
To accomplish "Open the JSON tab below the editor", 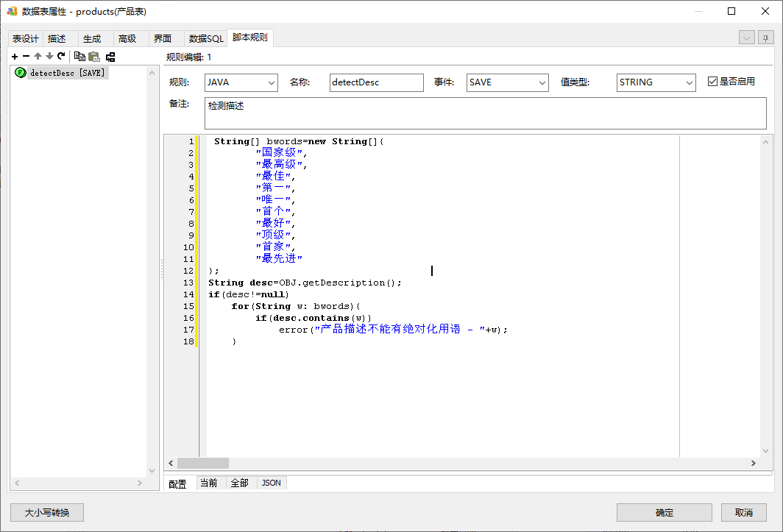I will pyautogui.click(x=272, y=483).
